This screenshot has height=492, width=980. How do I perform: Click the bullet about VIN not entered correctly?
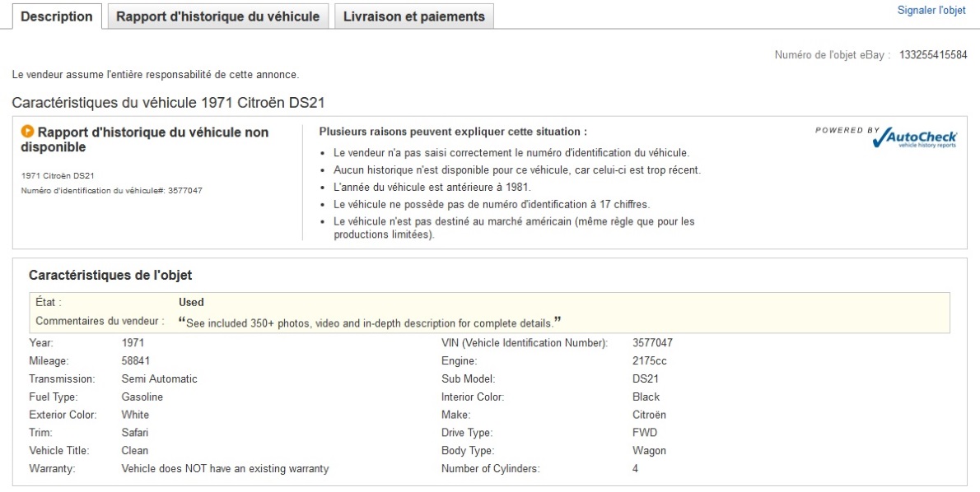coord(511,153)
